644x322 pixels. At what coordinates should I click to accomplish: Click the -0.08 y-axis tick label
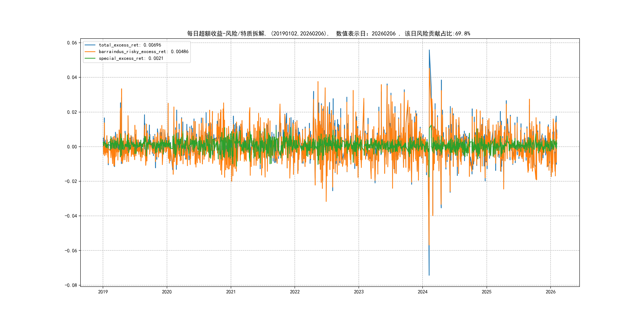[71, 285]
